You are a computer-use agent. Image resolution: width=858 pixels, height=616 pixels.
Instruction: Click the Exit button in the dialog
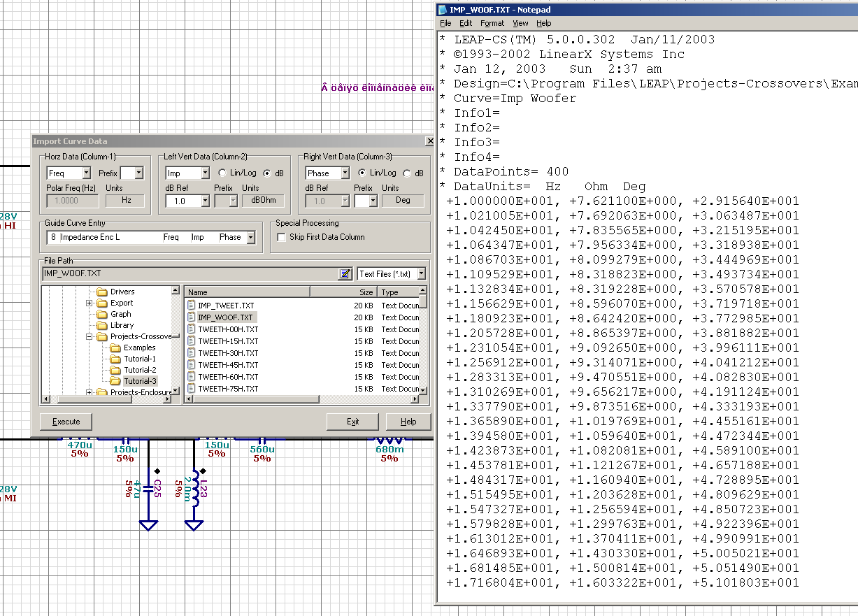tap(352, 422)
